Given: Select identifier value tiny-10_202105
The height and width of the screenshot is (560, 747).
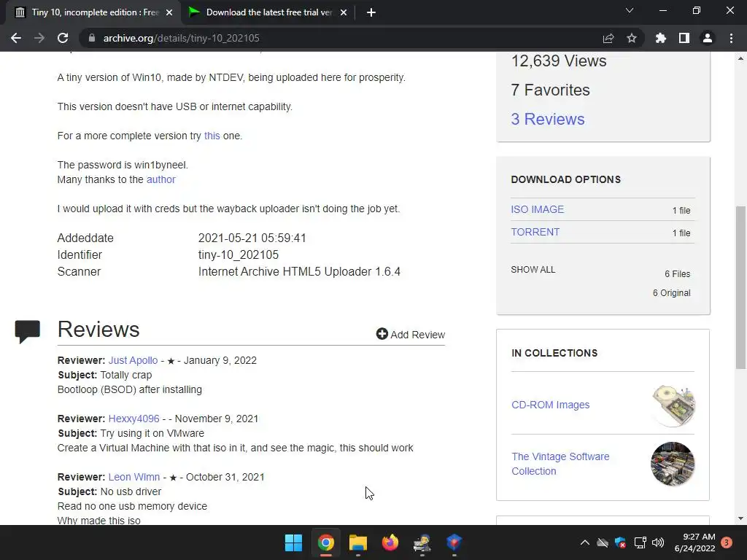Looking at the screenshot, I should tap(239, 254).
